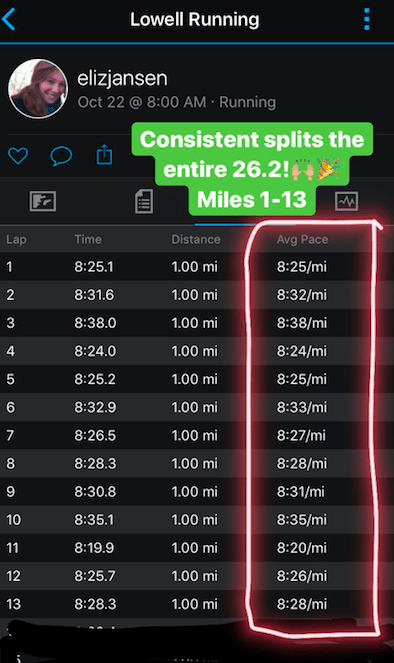This screenshot has width=394, height=663.
Task: Tap the share icon
Action: point(104,154)
